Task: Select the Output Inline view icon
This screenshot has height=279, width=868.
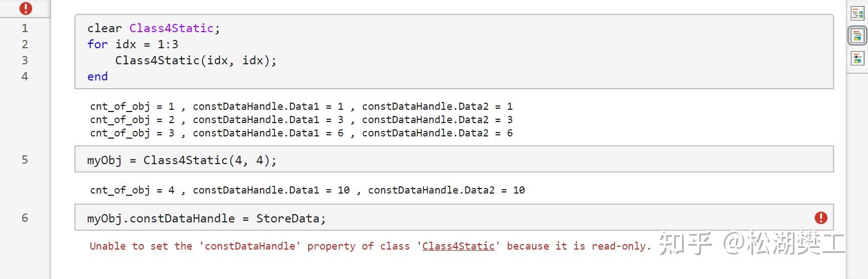Action: click(857, 36)
